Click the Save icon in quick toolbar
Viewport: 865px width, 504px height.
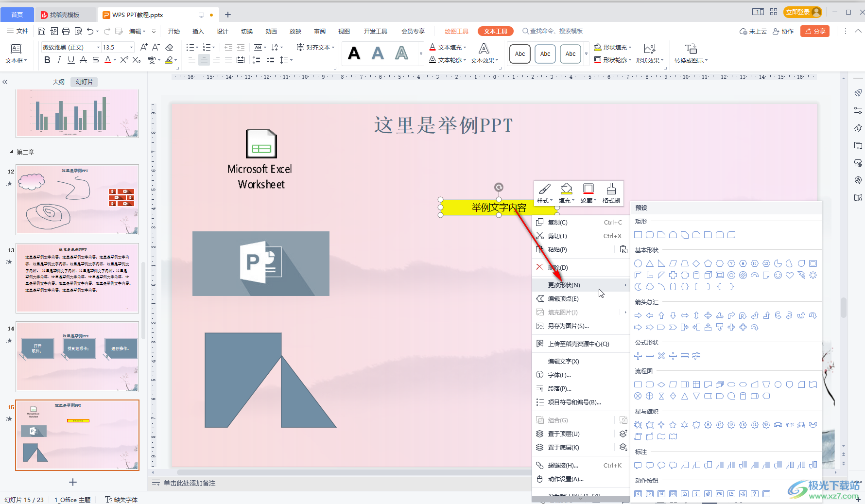click(41, 31)
